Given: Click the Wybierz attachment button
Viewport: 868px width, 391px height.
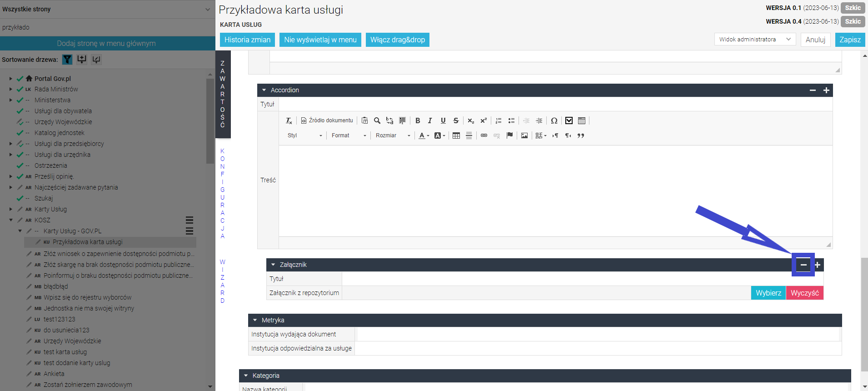Looking at the screenshot, I should [x=768, y=293].
